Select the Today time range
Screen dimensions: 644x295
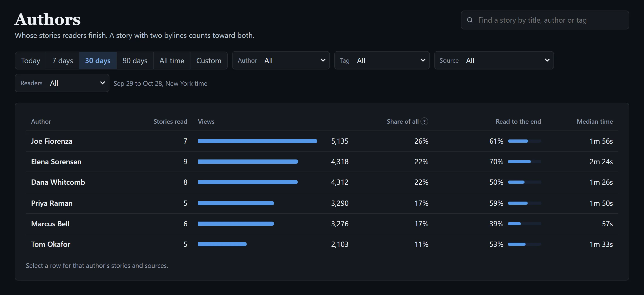[31, 61]
